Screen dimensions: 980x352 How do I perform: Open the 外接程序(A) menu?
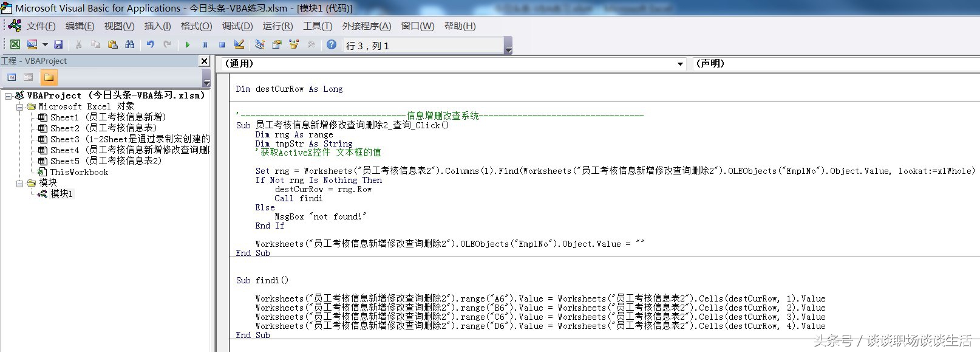(367, 26)
